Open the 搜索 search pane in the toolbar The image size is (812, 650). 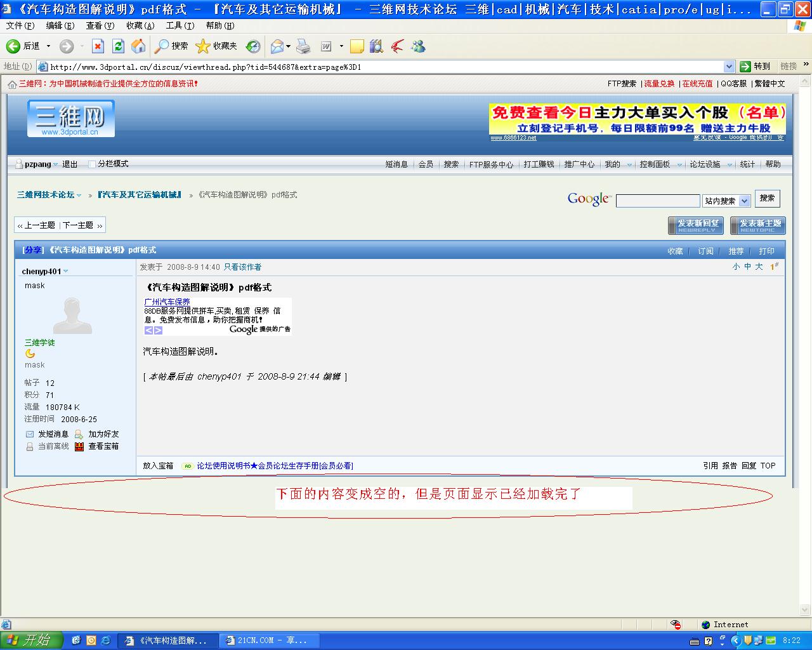click(172, 46)
